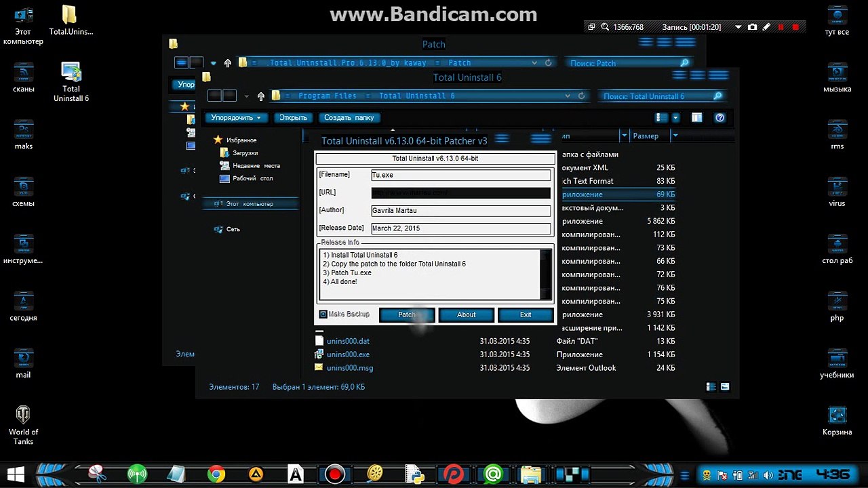The width and height of the screenshot is (868, 488).
Task: Open the About dialog of the patcher
Action: [x=467, y=314]
